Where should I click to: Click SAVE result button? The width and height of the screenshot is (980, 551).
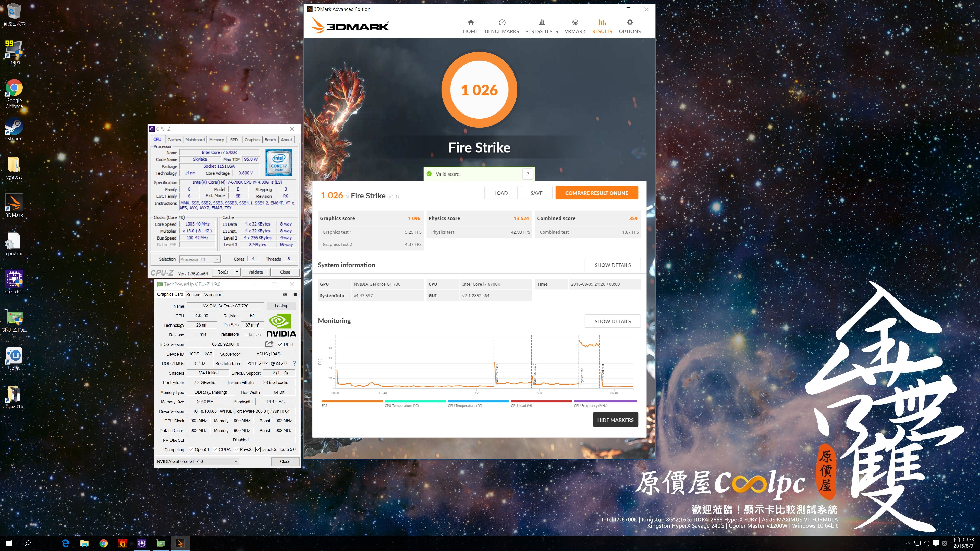point(536,193)
